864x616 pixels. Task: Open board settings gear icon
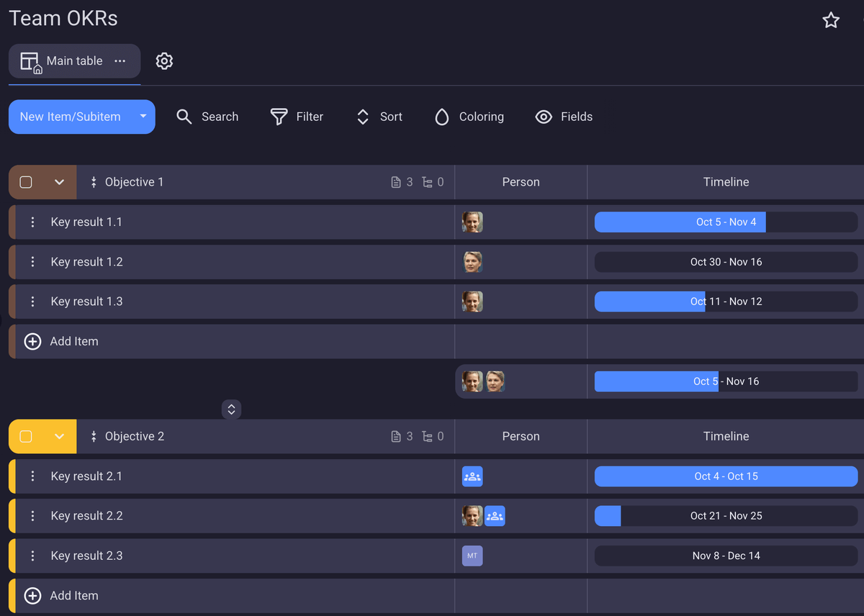point(164,61)
